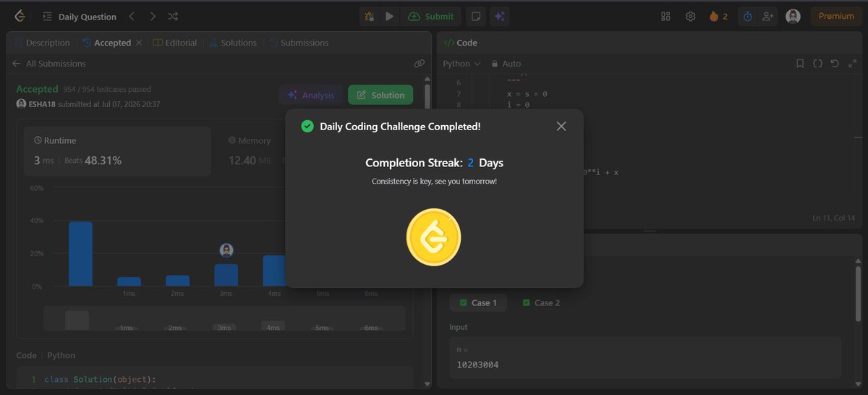Click the gold LeetCoin icon
Image resolution: width=868 pixels, height=395 pixels.
tap(433, 237)
